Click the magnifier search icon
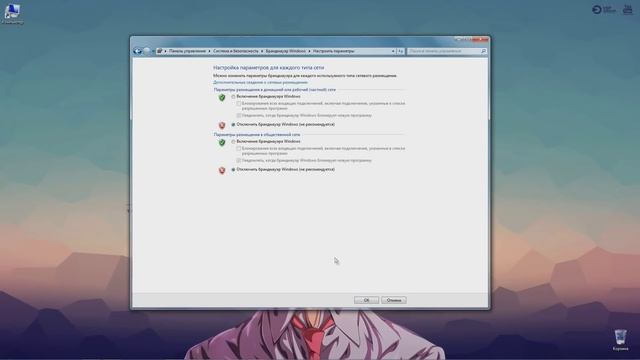 (x=483, y=51)
